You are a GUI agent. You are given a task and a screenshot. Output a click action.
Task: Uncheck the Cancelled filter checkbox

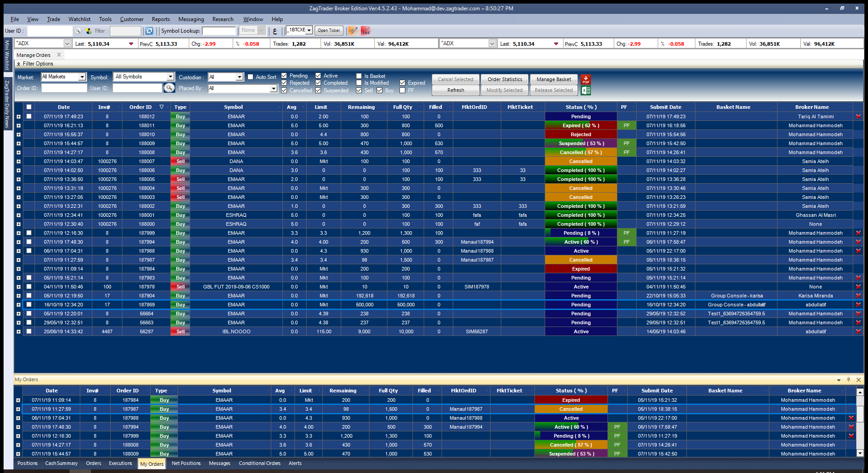click(284, 90)
